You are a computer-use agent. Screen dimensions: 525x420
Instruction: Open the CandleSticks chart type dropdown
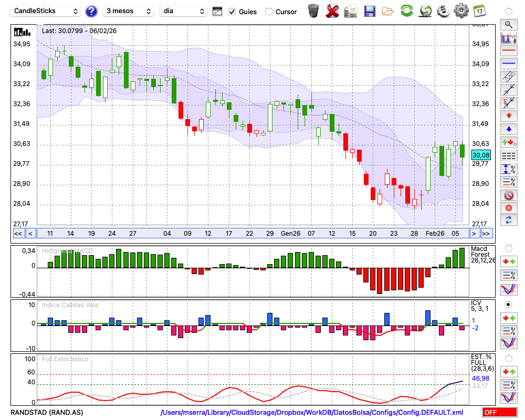tap(46, 11)
